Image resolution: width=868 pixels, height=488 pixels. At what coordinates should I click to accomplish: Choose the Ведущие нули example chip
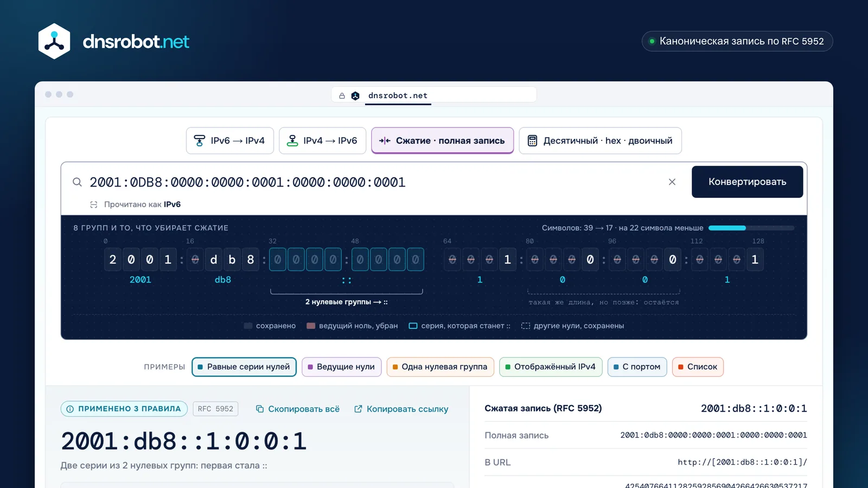[x=341, y=367]
